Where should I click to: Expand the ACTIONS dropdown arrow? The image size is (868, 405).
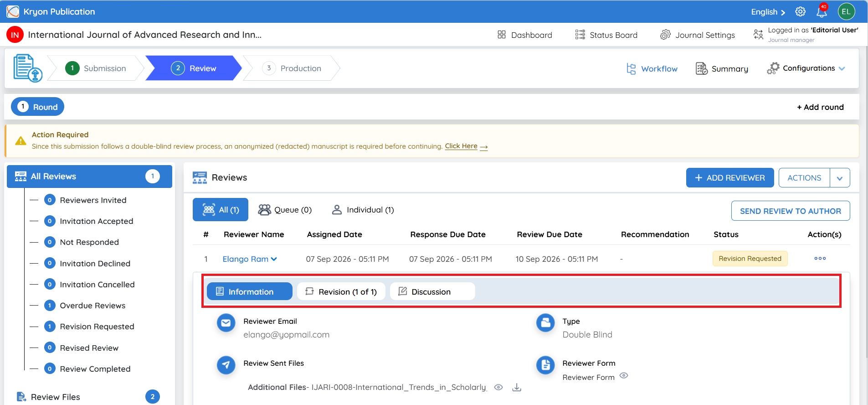[840, 178]
